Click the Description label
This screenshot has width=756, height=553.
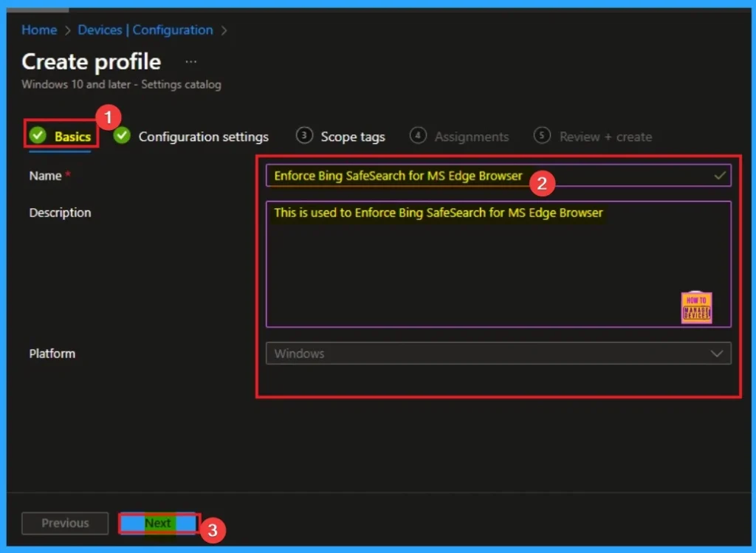60,213
